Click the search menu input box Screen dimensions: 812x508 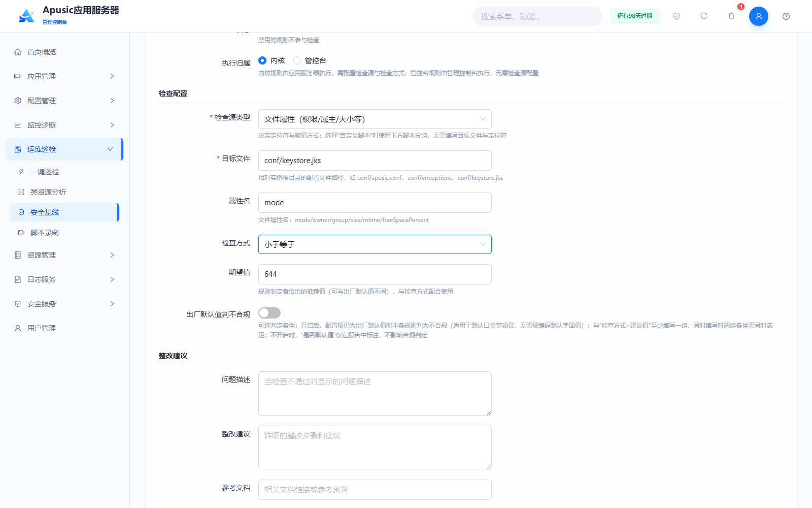tap(537, 16)
